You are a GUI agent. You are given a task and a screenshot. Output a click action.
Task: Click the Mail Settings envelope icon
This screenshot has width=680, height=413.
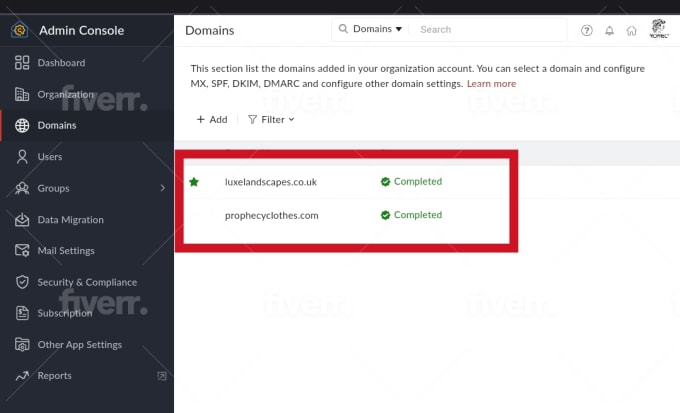pos(22,251)
